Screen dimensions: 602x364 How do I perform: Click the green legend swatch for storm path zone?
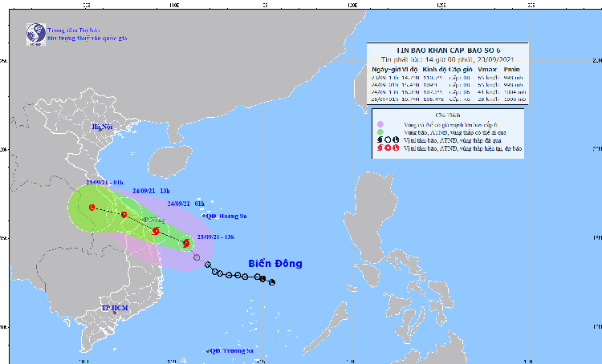click(x=380, y=132)
